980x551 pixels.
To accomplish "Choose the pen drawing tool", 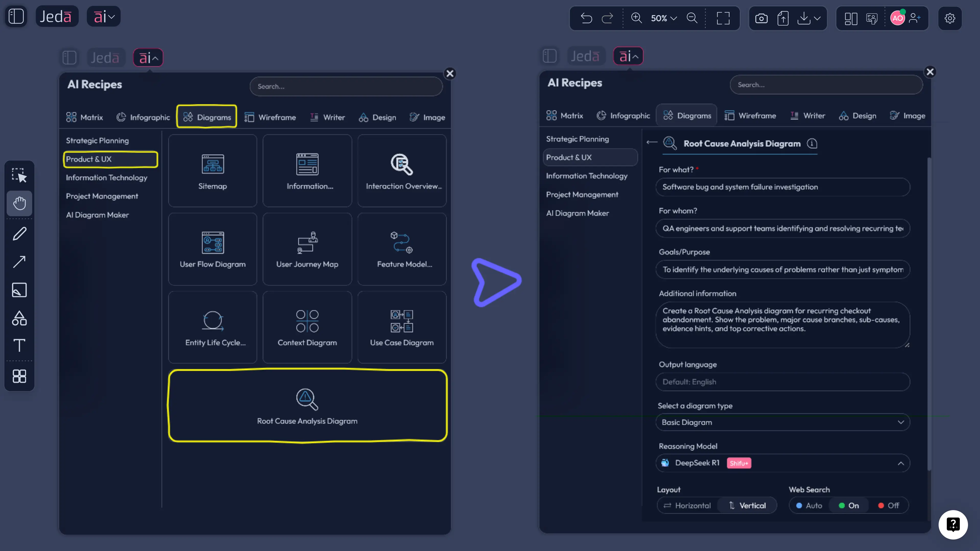I will click(x=19, y=233).
